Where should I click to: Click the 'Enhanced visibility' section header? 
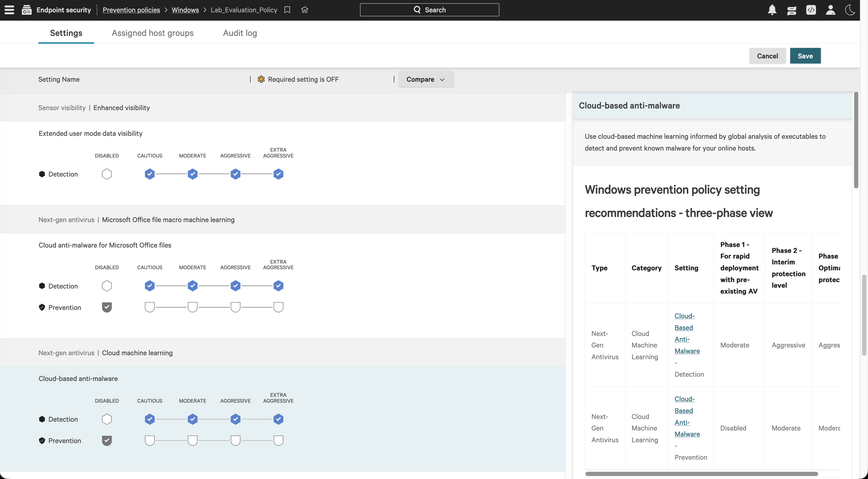pos(122,108)
